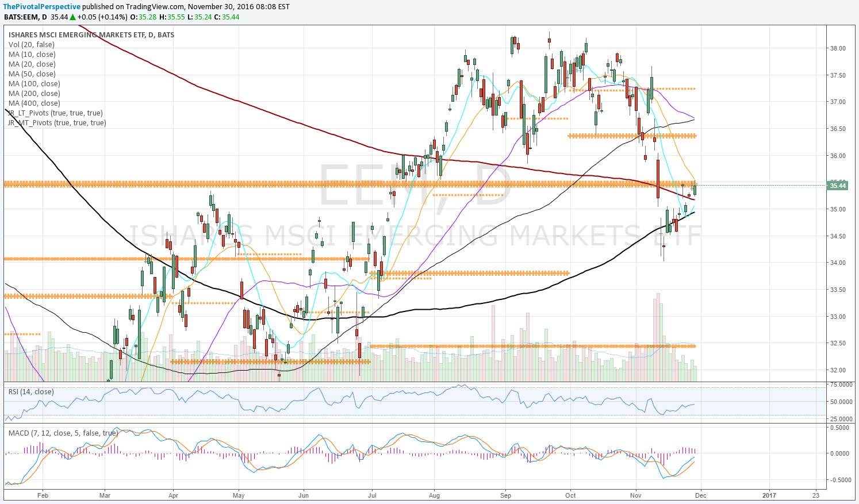Click the Vol (20, false) indicator label
The width and height of the screenshot is (859, 504).
tap(32, 45)
